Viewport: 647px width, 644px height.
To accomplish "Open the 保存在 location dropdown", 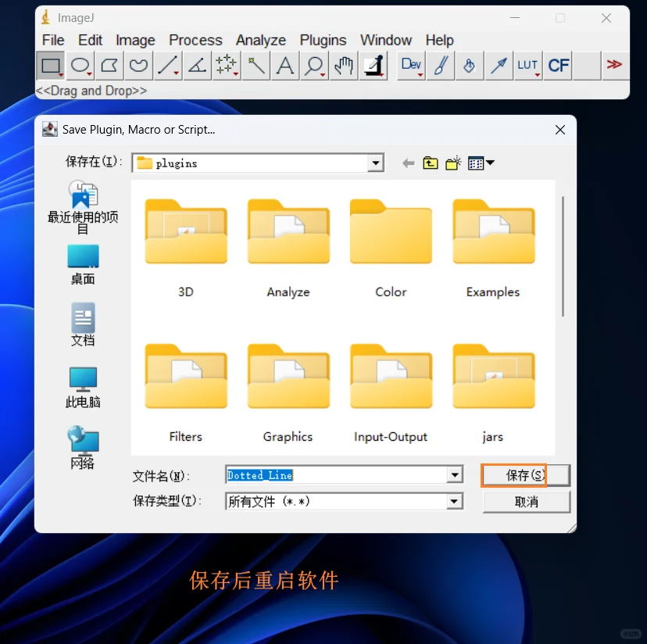I will pyautogui.click(x=376, y=163).
